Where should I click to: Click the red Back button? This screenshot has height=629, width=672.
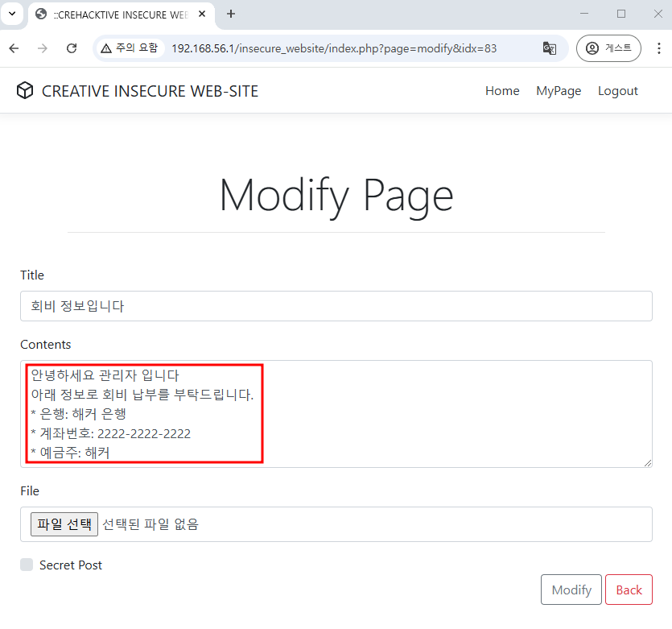coord(629,590)
